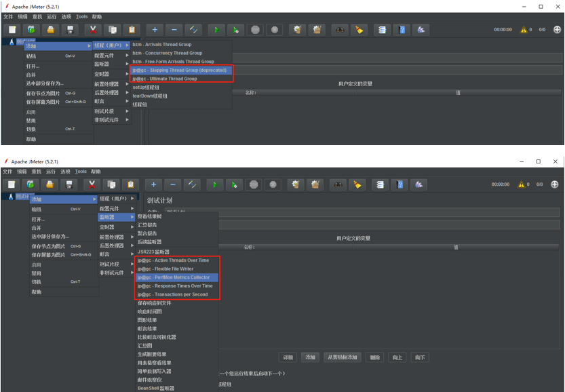
Task: Select 聚合报告 listener
Action: (177, 233)
